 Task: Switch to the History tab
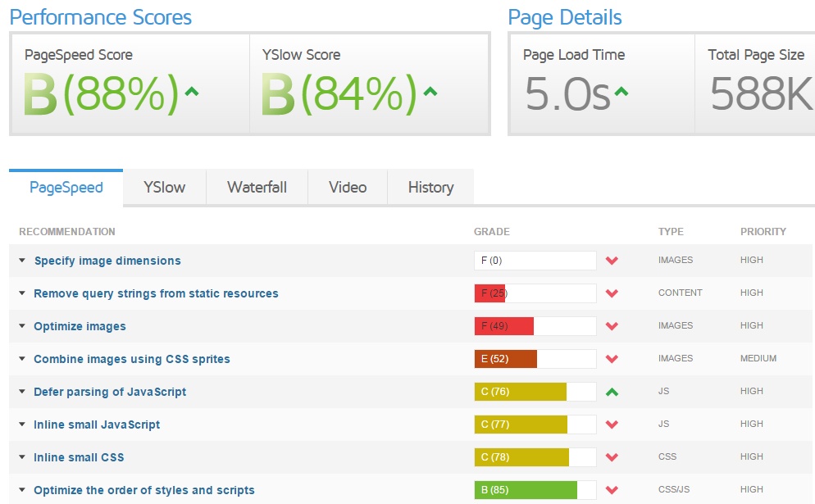point(430,188)
